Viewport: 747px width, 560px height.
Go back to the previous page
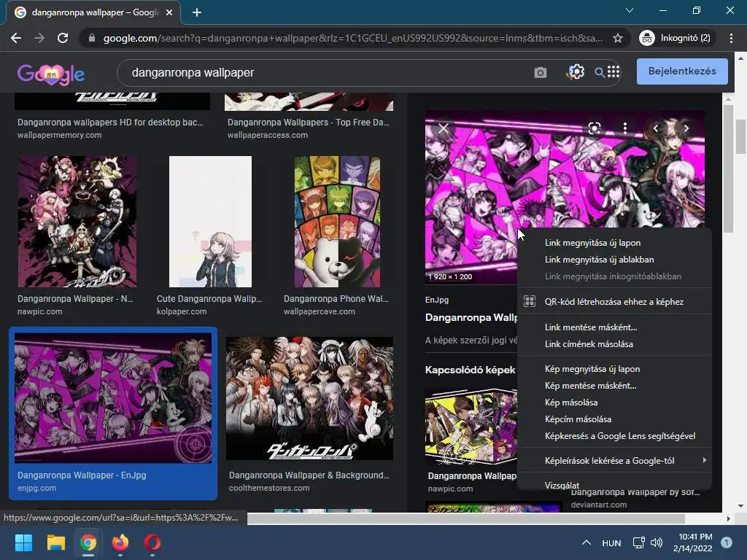point(16,38)
